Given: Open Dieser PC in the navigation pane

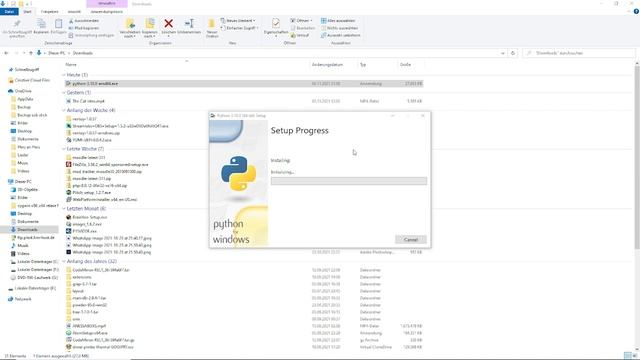Looking at the screenshot, I should click(23, 182).
